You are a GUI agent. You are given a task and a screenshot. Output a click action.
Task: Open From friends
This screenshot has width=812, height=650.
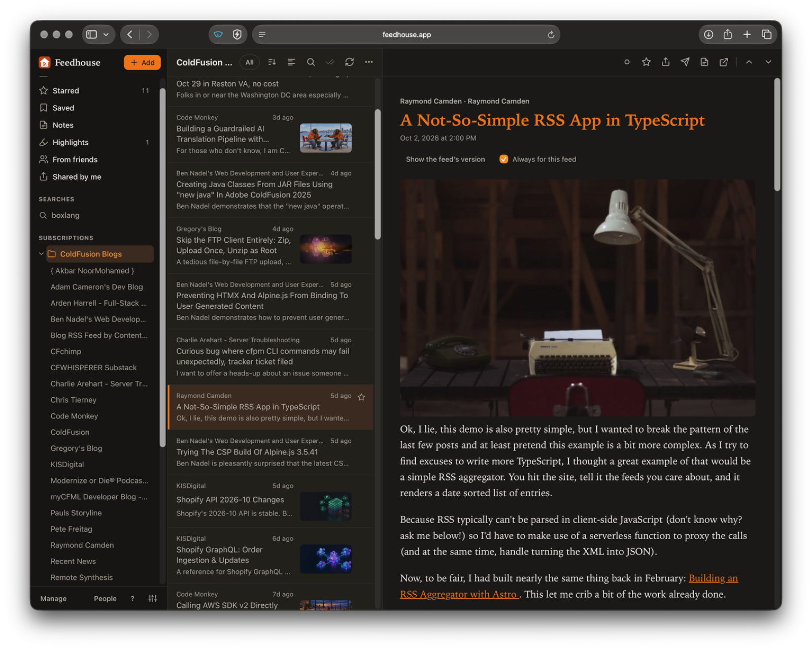click(x=94, y=159)
